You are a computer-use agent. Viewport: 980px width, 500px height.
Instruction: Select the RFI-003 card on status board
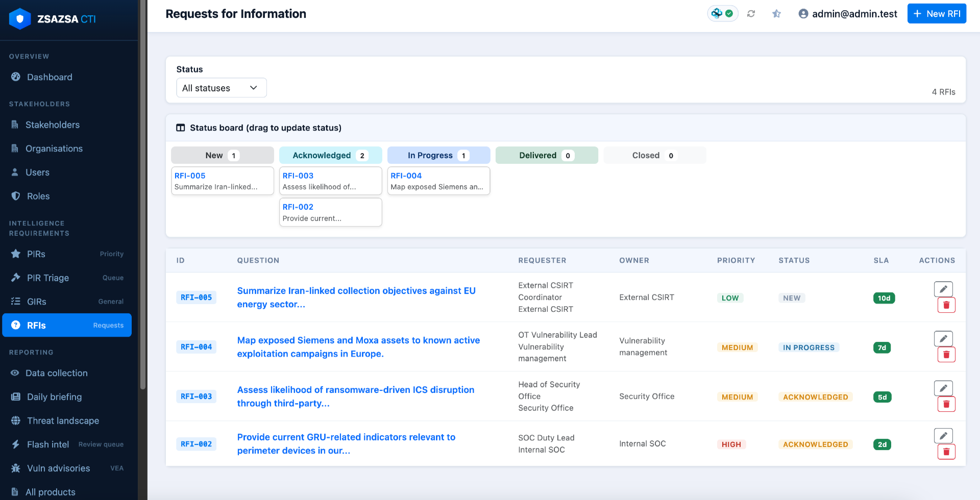click(x=331, y=181)
